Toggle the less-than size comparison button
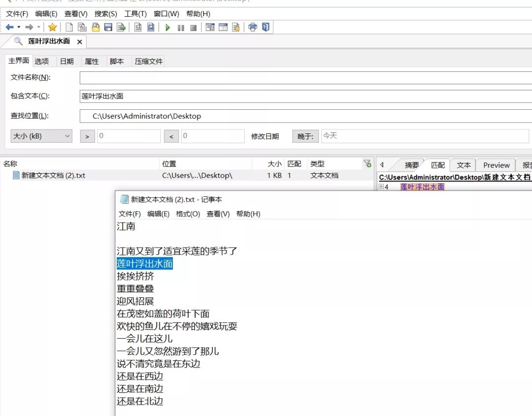This screenshot has width=532, height=416. 171,136
